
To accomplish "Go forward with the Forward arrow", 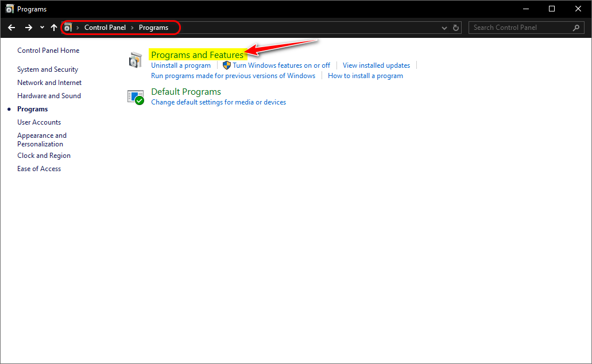I will pyautogui.click(x=28, y=28).
